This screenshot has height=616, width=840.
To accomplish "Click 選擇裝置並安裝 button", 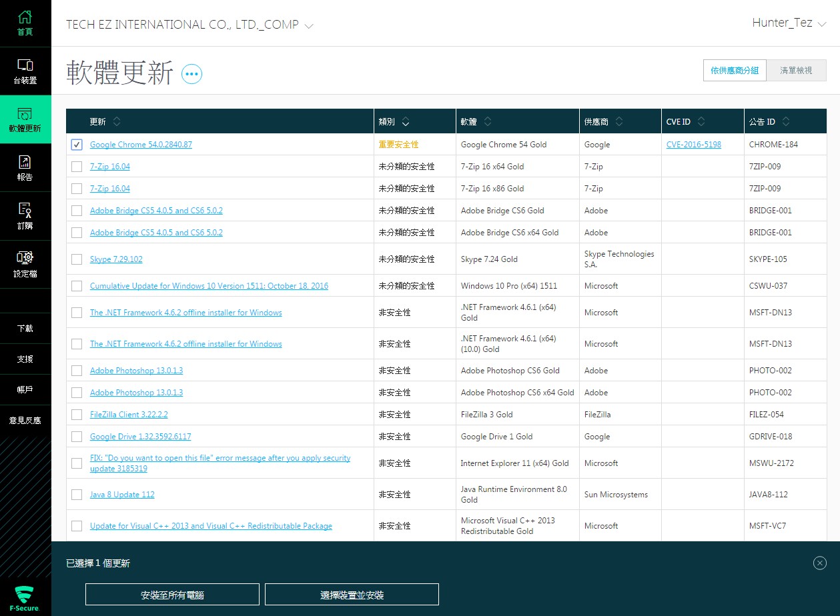I will [x=352, y=595].
